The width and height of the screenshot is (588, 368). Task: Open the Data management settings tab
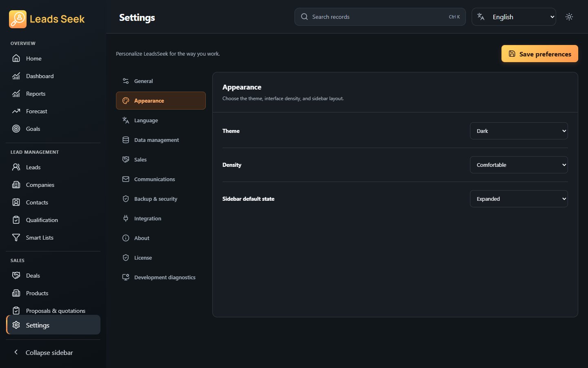161,140
